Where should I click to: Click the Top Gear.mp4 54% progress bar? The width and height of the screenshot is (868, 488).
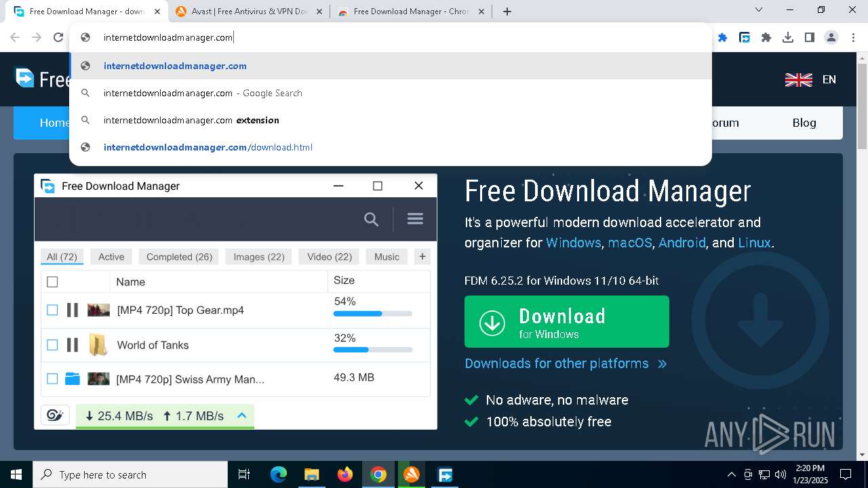point(373,314)
